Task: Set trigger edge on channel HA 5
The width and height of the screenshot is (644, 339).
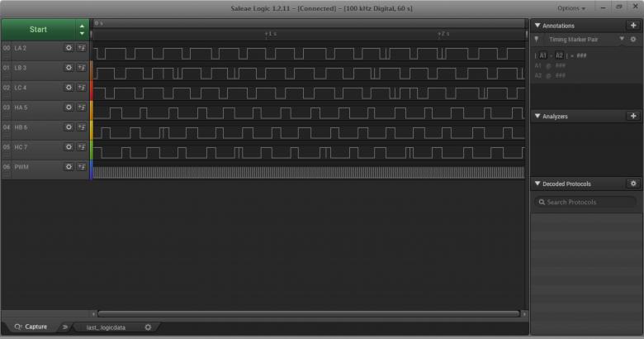Action: (x=82, y=107)
